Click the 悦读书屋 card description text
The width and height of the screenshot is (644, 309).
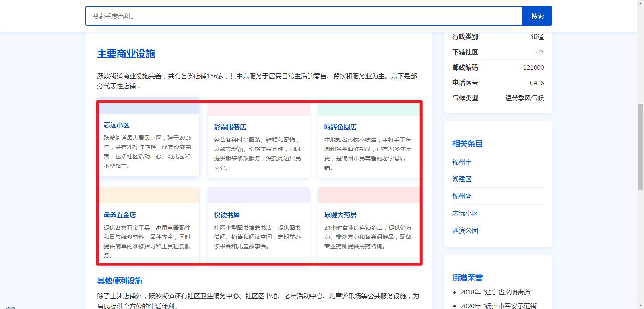tap(258, 237)
